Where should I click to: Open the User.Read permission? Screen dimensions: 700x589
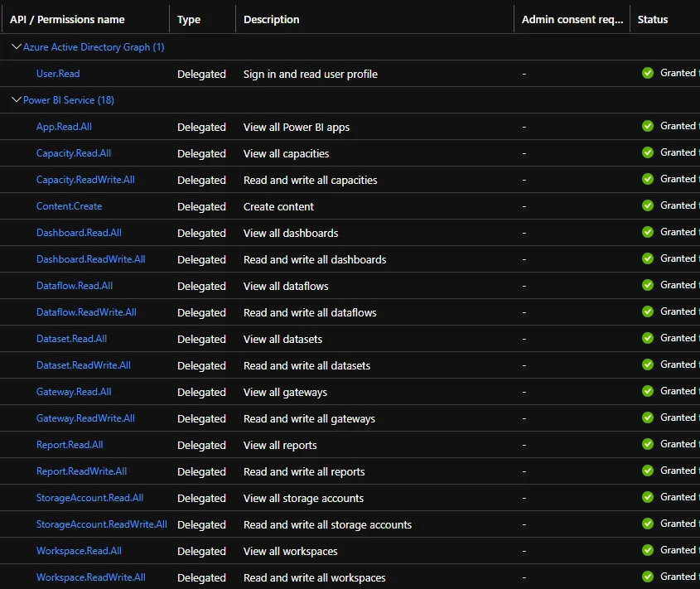coord(58,74)
